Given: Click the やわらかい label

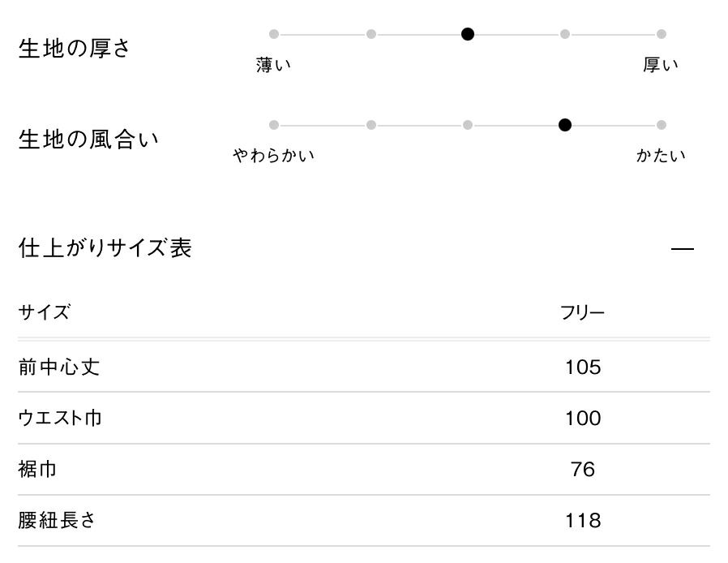Looking at the screenshot, I should point(273,156).
